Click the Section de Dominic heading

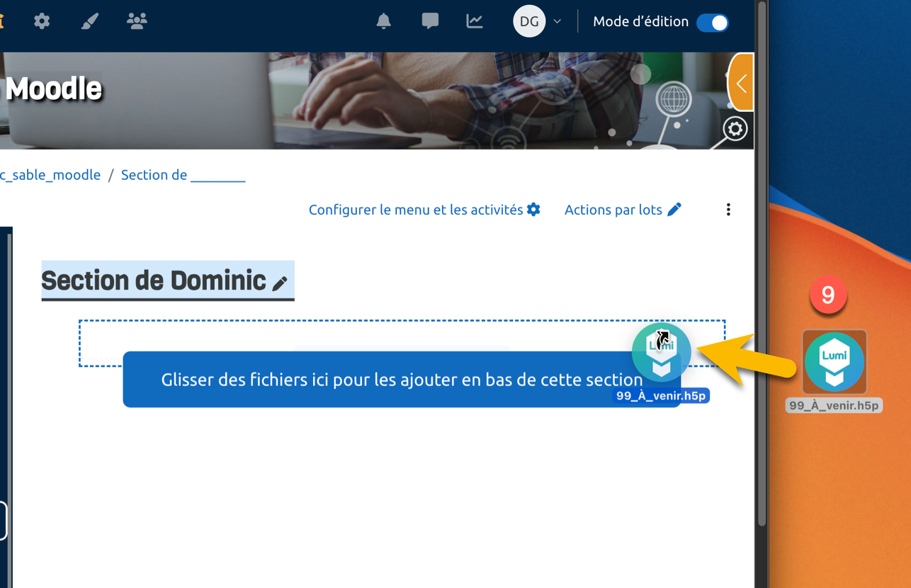click(154, 281)
